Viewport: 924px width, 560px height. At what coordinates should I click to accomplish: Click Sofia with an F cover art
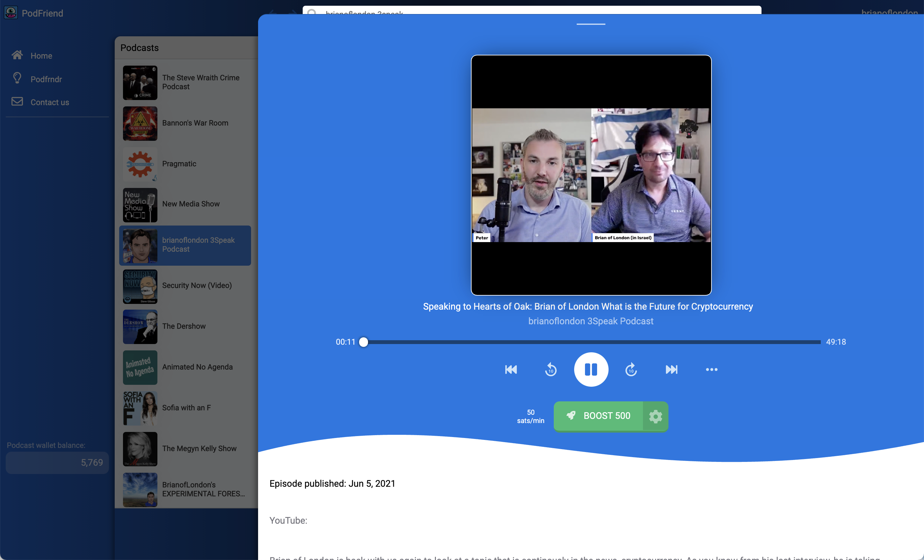(140, 408)
